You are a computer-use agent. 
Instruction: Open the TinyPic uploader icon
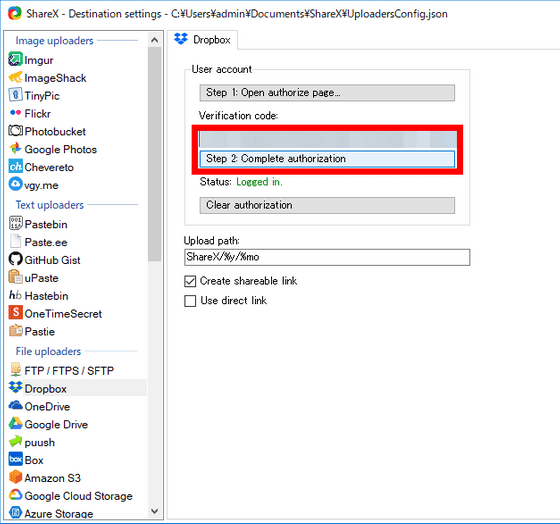click(x=15, y=95)
